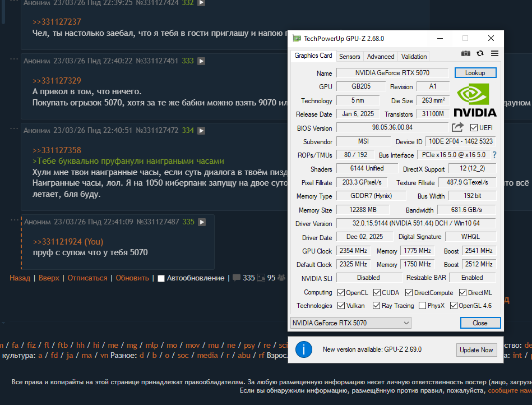Click the NVIDIA logo in GPU-Z
The image size is (532, 405).
click(475, 100)
